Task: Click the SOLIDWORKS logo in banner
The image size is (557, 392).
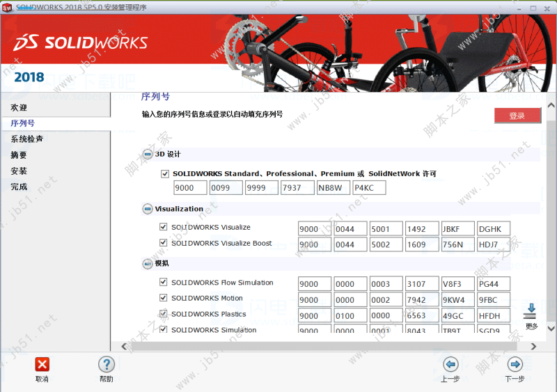Action: (x=81, y=42)
